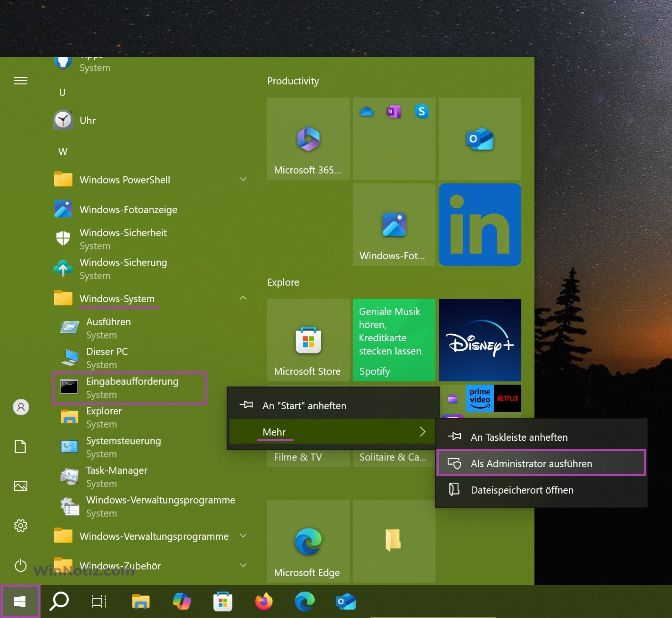Screen dimensions: 672x618
Task: Expand the Start hamburger menu
Action: click(x=21, y=81)
